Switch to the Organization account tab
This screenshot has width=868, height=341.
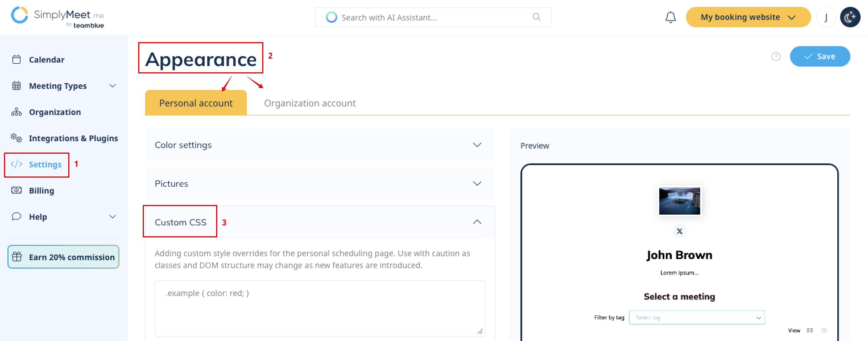tap(310, 103)
